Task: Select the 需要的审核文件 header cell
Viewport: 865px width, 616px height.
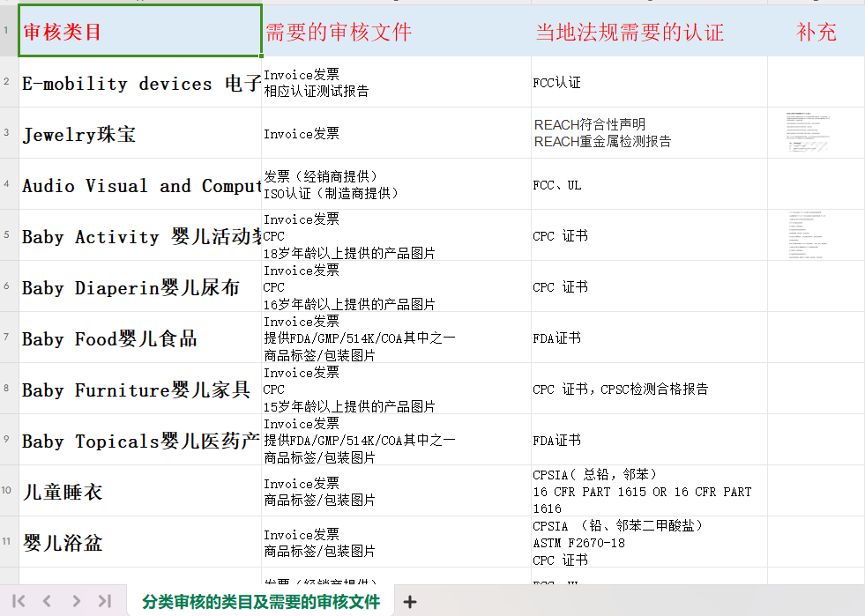Action: 396,32
